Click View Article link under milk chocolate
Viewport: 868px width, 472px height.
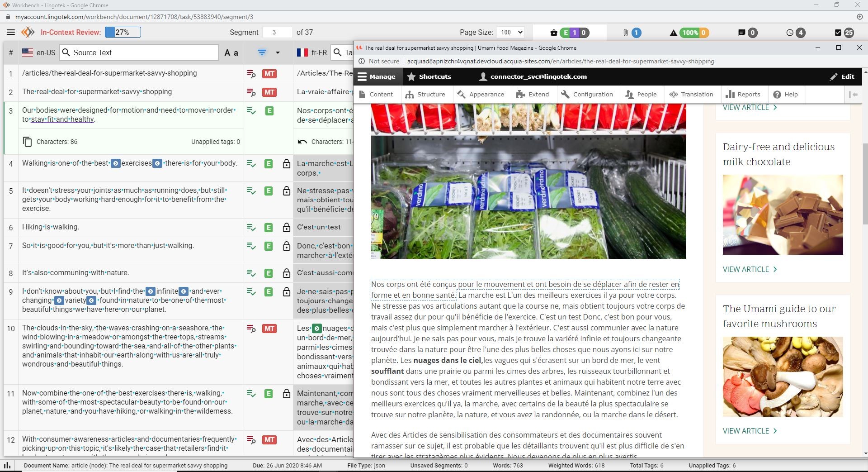pyautogui.click(x=750, y=269)
